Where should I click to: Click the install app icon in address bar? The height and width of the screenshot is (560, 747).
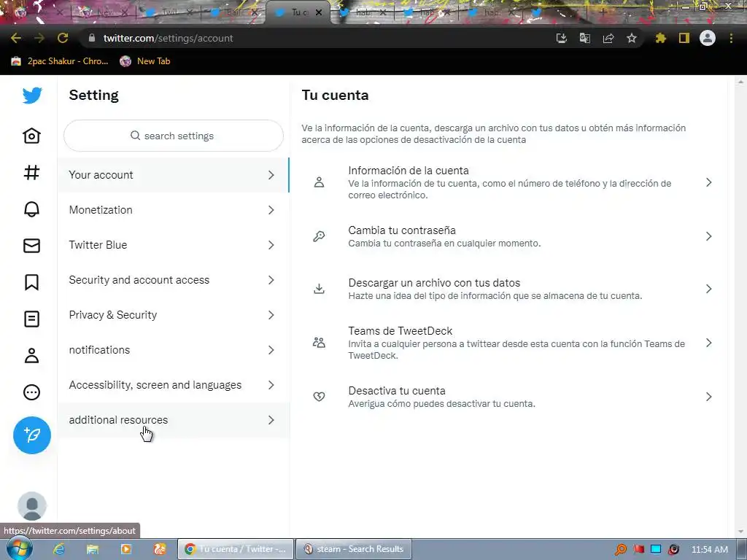tap(562, 38)
